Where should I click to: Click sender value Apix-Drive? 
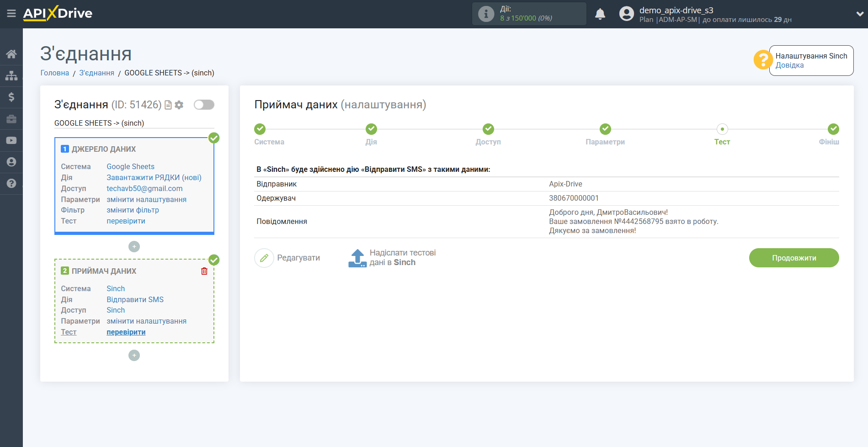pos(565,184)
